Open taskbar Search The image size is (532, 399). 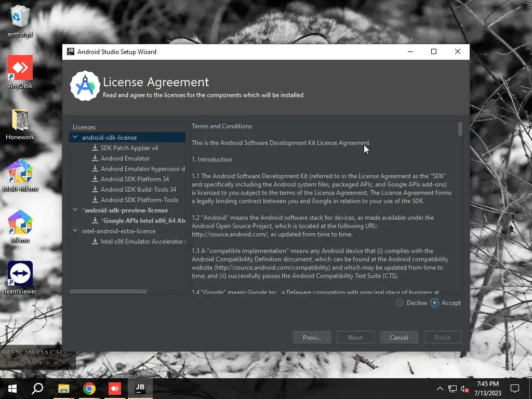click(37, 389)
